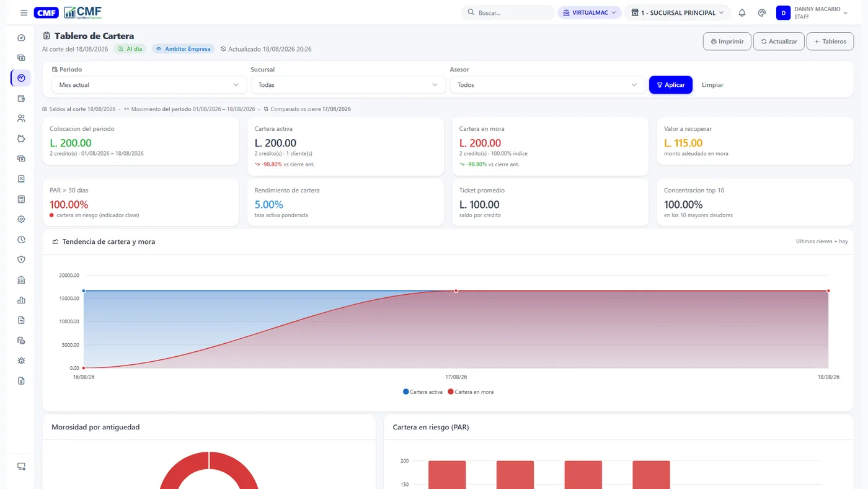Open the wallet icon in the sidebar

point(21,98)
